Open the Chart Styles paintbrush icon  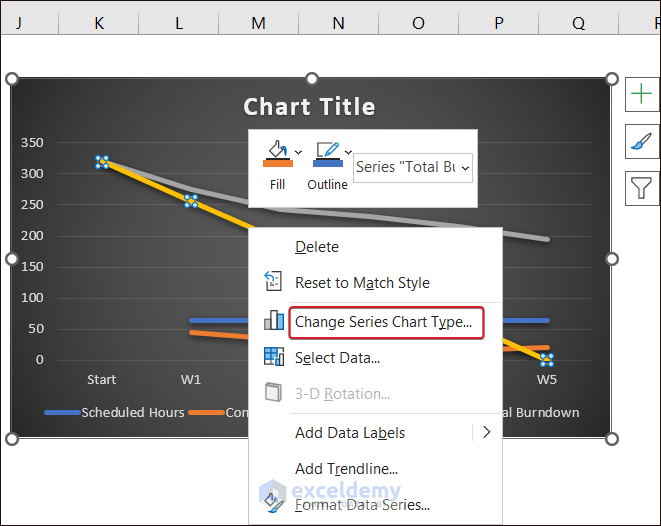641,141
